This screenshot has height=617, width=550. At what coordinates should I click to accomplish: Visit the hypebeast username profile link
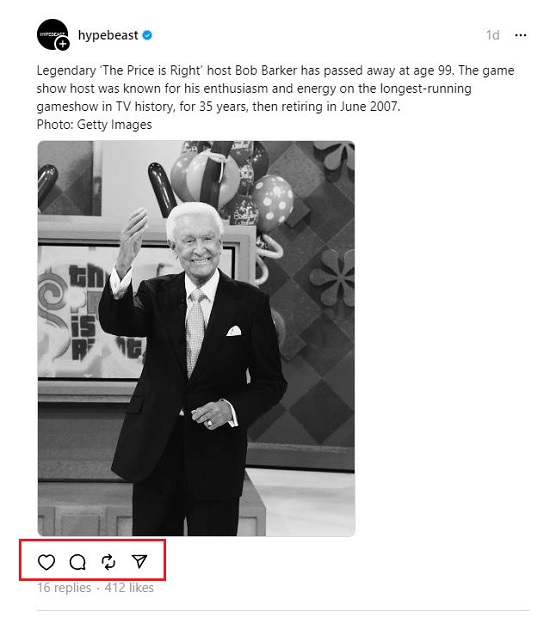pos(108,35)
